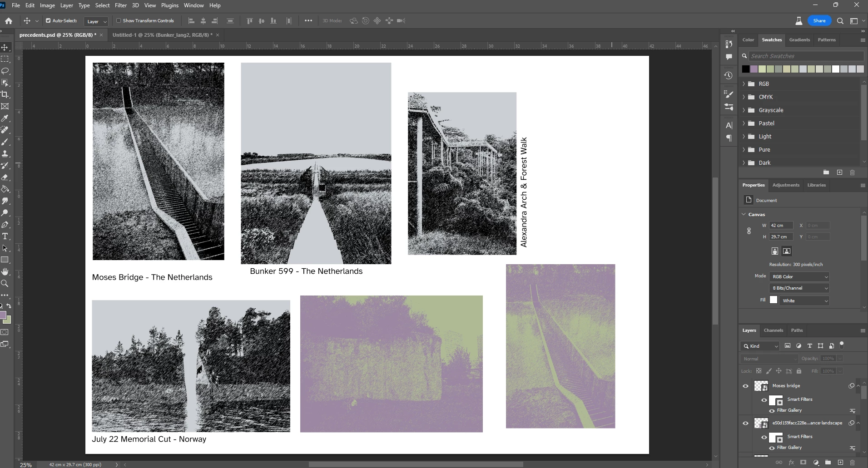Screen dimensions: 868x468
Task: Open the Paths tab
Action: coord(797,330)
